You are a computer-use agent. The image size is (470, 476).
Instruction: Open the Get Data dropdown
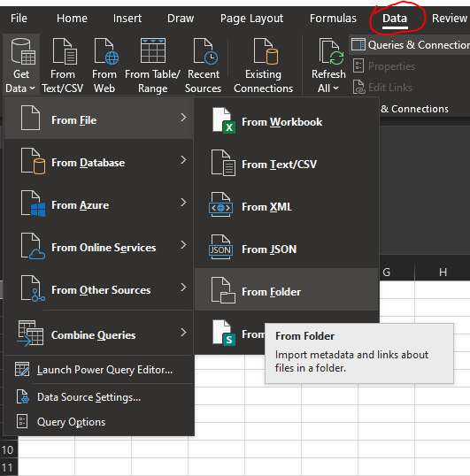[x=21, y=65]
